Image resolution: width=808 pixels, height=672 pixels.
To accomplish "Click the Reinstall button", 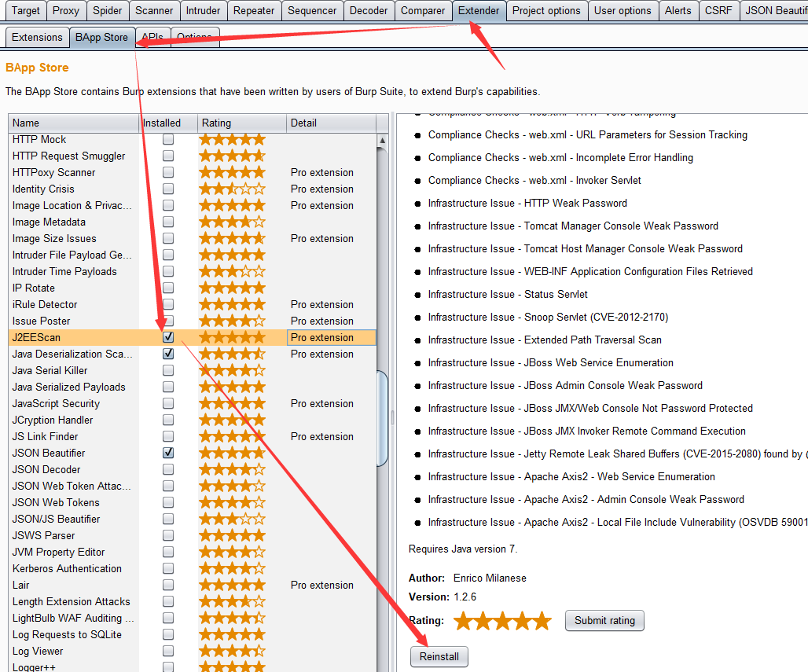I will point(439,656).
